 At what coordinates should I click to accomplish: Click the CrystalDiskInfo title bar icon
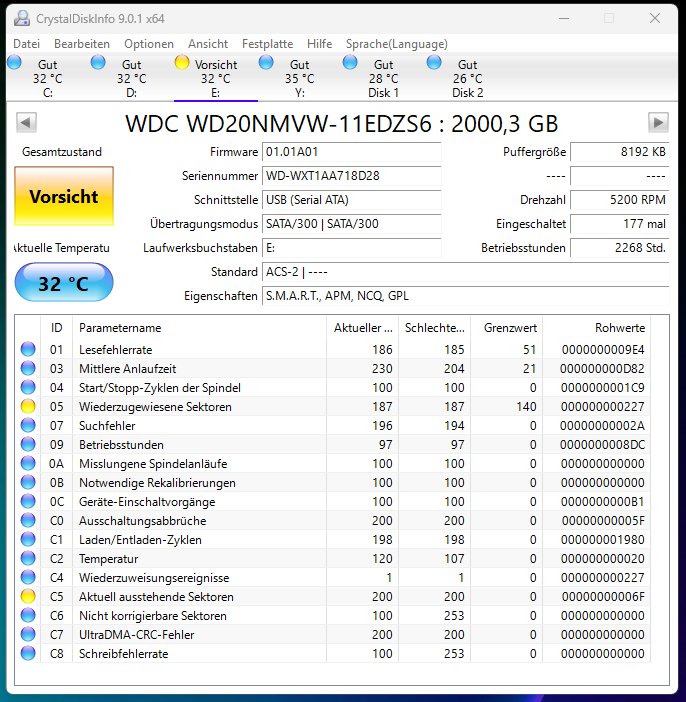click(x=21, y=18)
